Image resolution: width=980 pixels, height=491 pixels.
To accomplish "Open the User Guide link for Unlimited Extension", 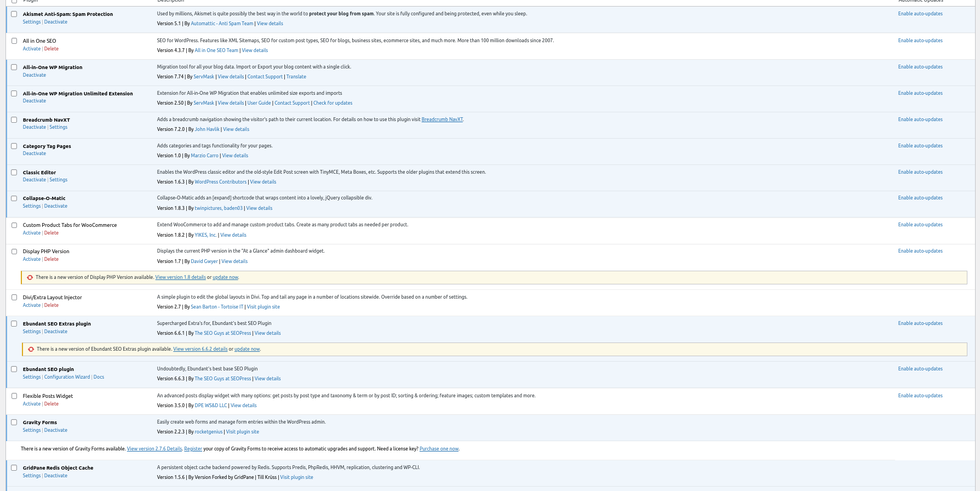I will click(x=259, y=103).
